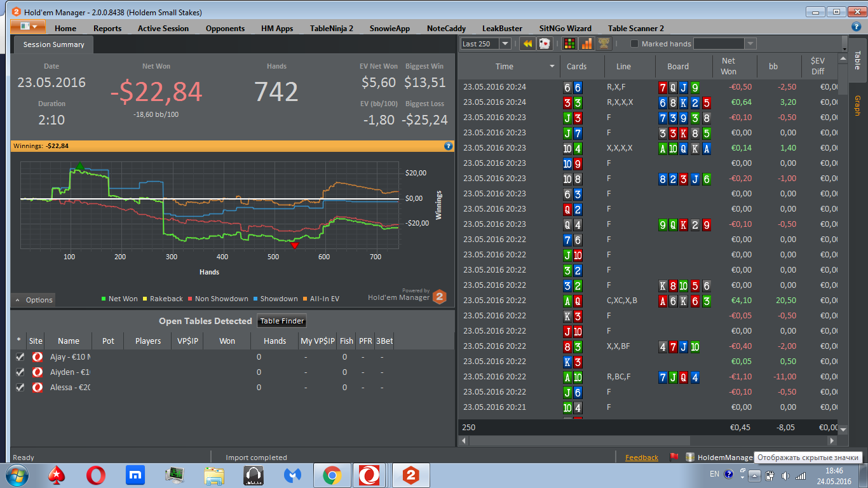
Task: Show hidden tray icons arrow
Action: coord(754,475)
